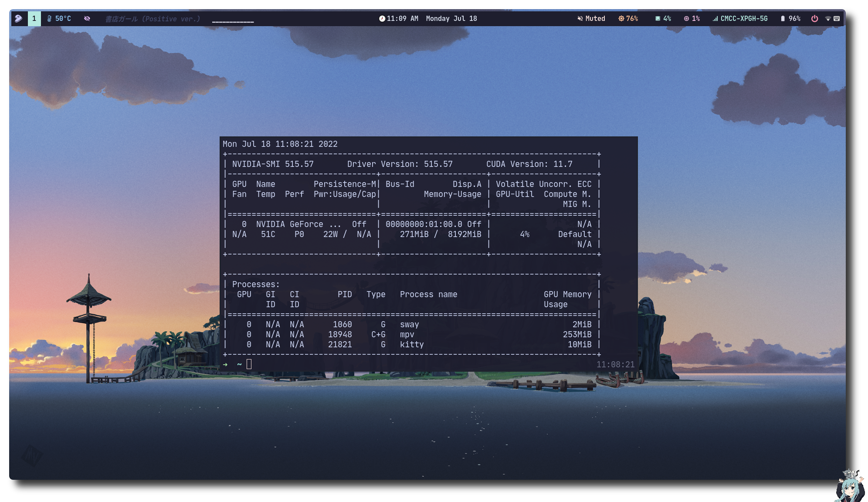Screen dimensions: 868x502
Task: Click the NVIDIA-SMI 515.57 text
Action: click(273, 164)
